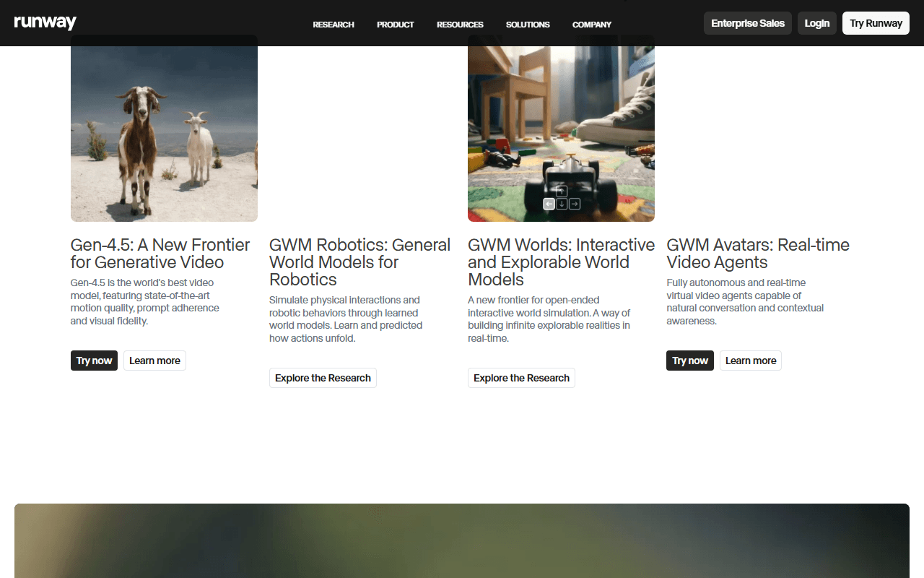The height and width of the screenshot is (578, 924).
Task: Open the toy race car thumbnail
Action: pyautogui.click(x=561, y=128)
